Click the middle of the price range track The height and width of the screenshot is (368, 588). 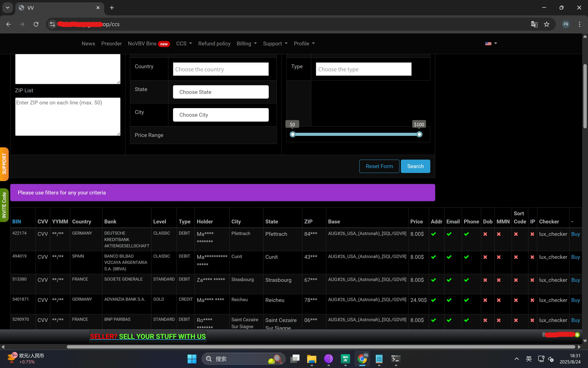click(356, 134)
